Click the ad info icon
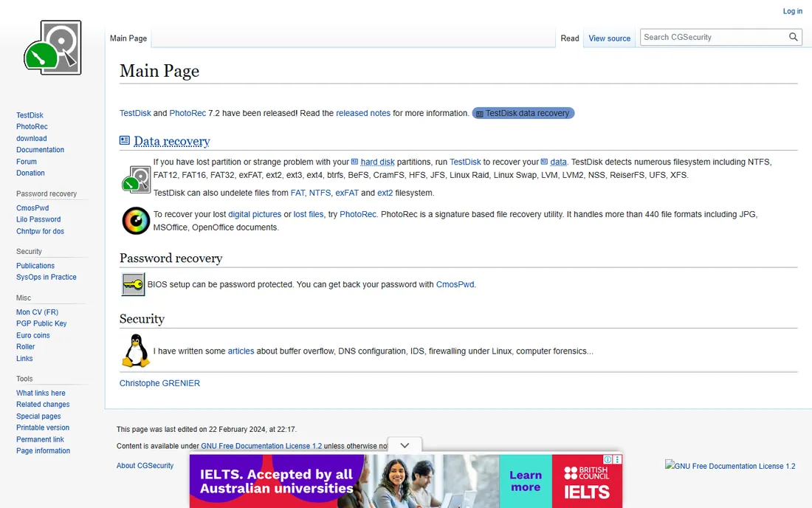This screenshot has width=812, height=508. pos(608,459)
